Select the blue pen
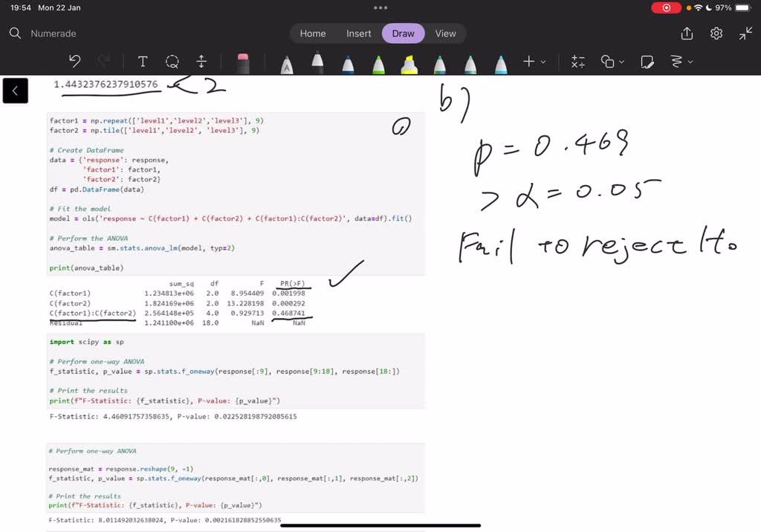761x532 pixels. (347, 62)
